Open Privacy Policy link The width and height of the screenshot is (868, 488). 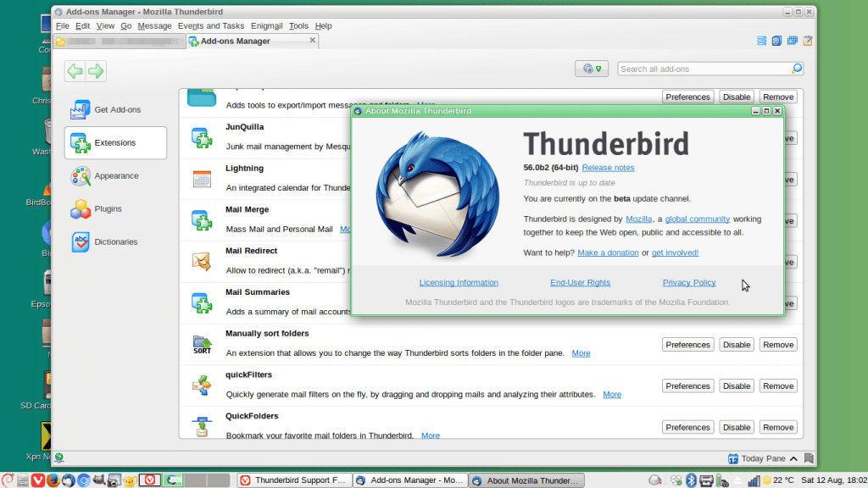coord(689,282)
